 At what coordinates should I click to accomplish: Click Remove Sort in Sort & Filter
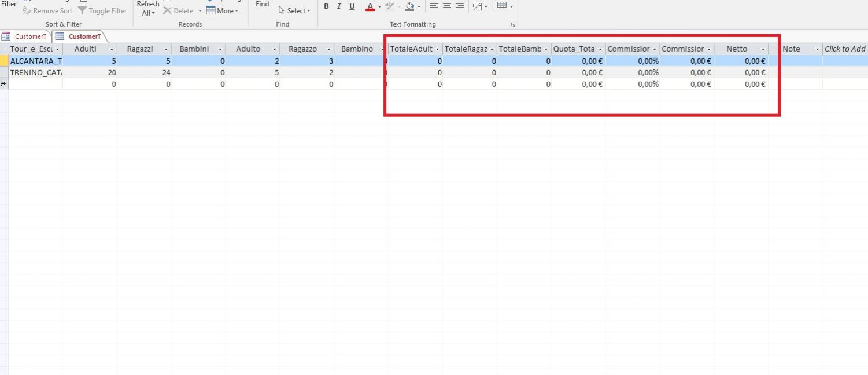47,11
